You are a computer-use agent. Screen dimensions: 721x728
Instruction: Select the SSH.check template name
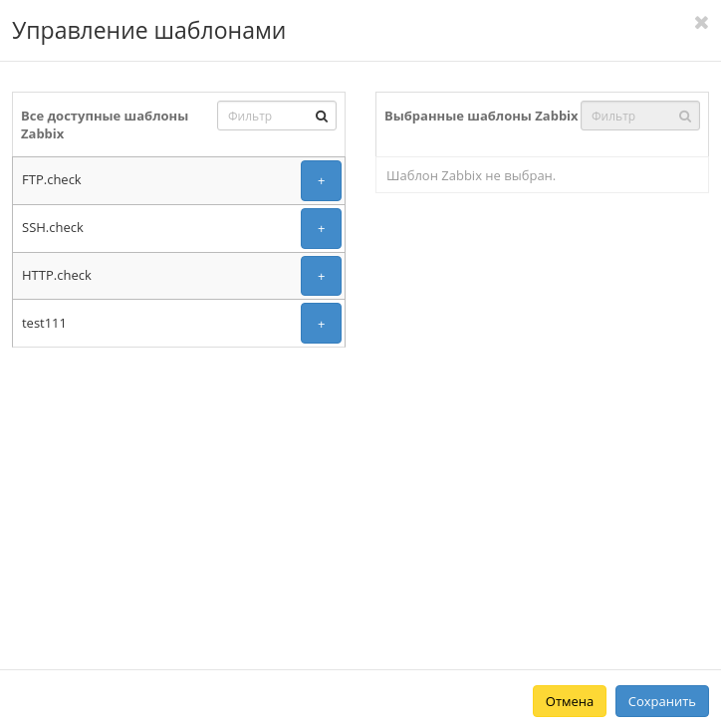click(53, 228)
